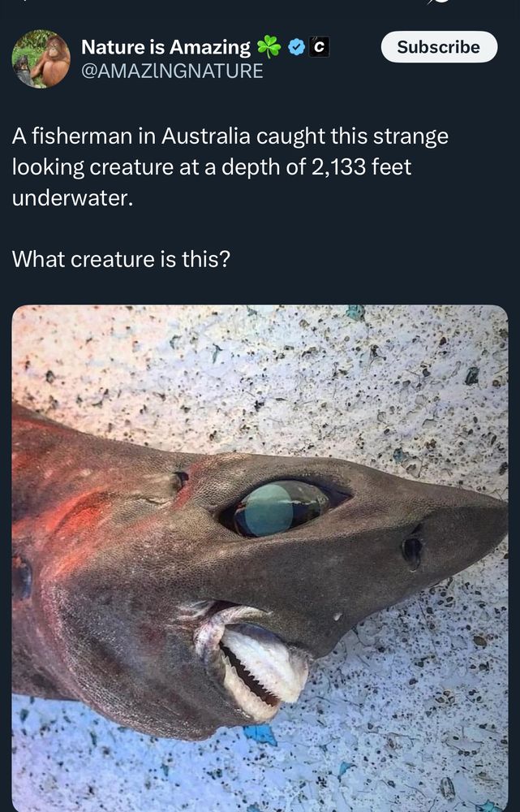Image resolution: width=520 pixels, height=812 pixels.
Task: Click the black C affiliate badge
Action: [x=320, y=47]
